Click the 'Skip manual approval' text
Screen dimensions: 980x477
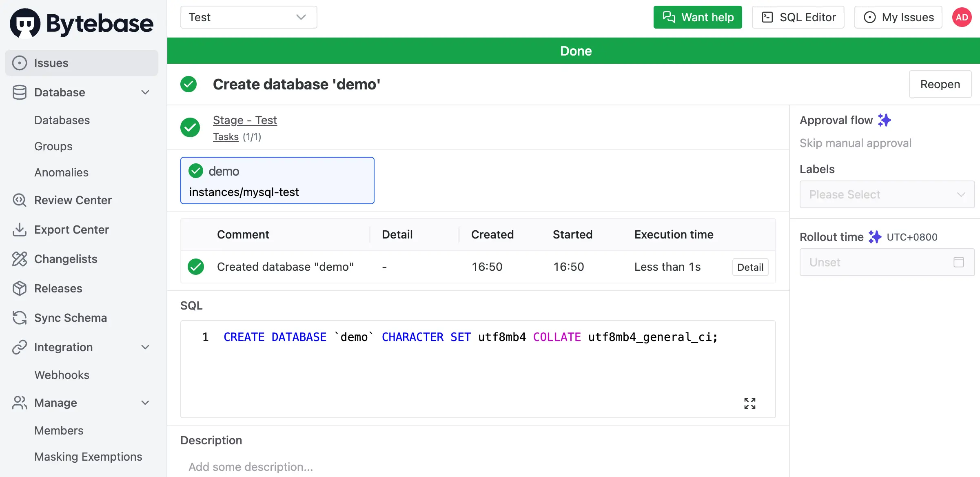855,143
